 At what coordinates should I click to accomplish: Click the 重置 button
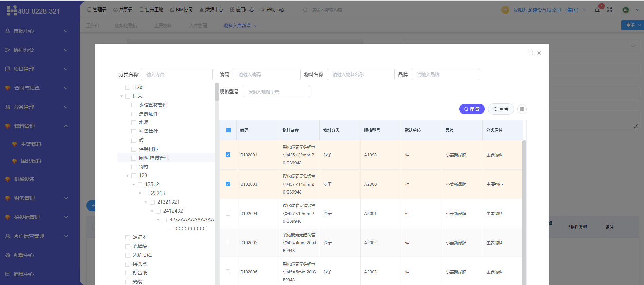501,109
